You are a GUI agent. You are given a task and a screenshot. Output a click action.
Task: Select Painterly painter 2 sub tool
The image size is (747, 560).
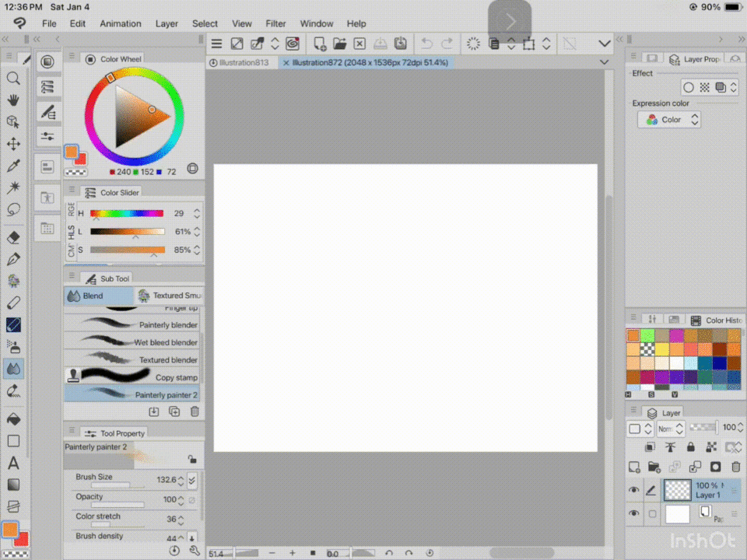pyautogui.click(x=132, y=395)
